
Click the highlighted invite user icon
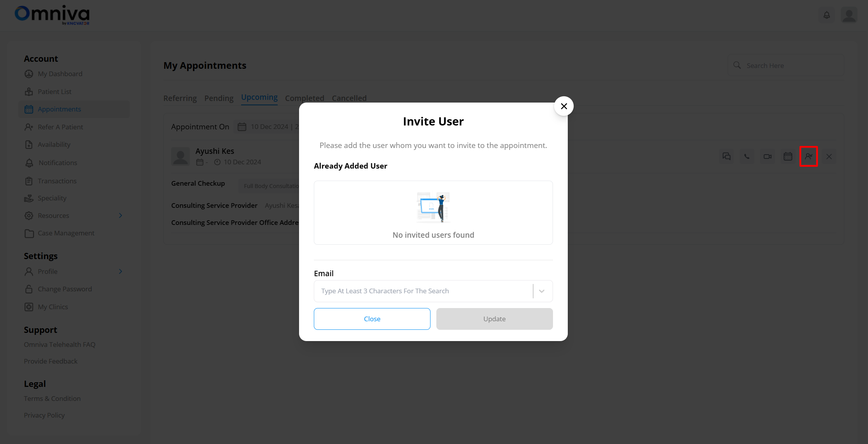coord(808,157)
